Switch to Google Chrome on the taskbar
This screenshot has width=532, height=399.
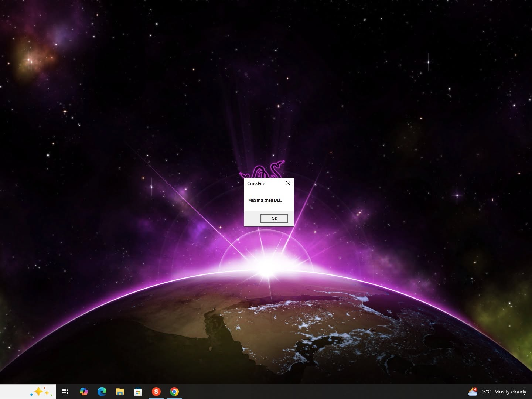click(x=174, y=392)
